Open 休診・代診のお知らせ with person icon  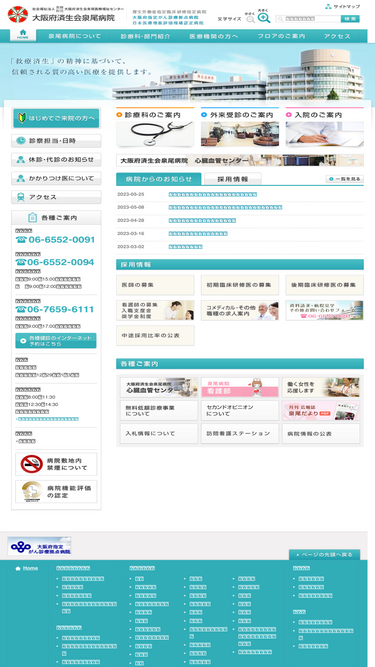tap(56, 160)
